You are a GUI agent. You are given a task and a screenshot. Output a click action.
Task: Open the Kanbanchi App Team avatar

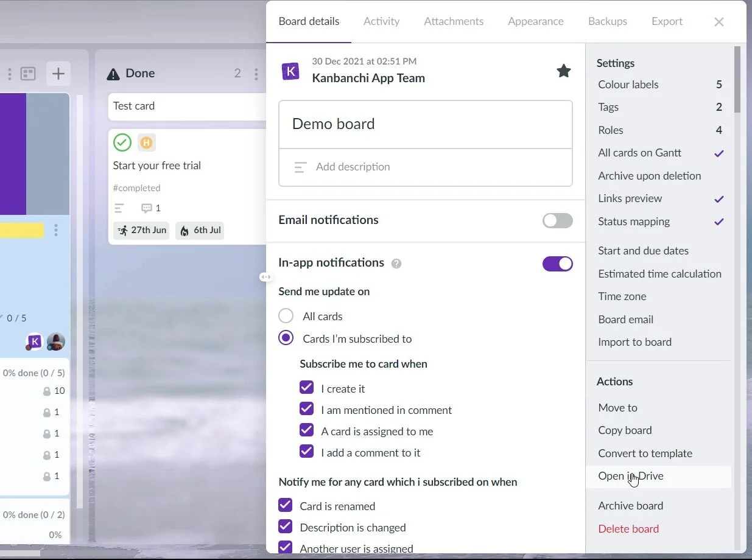tap(290, 71)
